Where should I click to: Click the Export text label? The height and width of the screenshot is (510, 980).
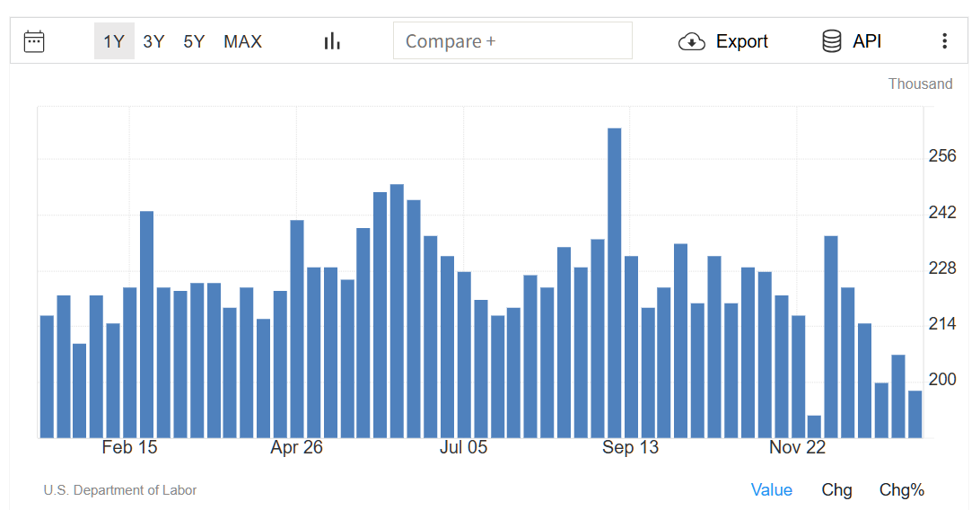741,41
